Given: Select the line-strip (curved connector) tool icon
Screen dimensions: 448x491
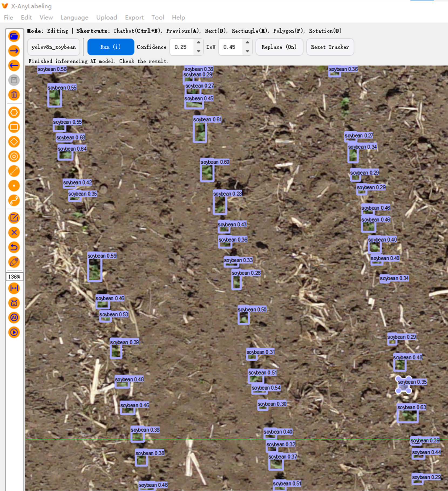Looking at the screenshot, I should coord(14,200).
